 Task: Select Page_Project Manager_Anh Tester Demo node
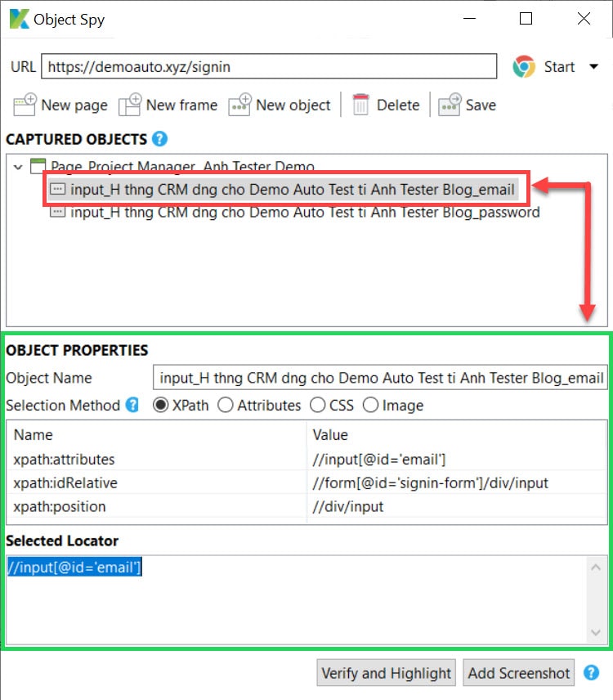tap(182, 167)
